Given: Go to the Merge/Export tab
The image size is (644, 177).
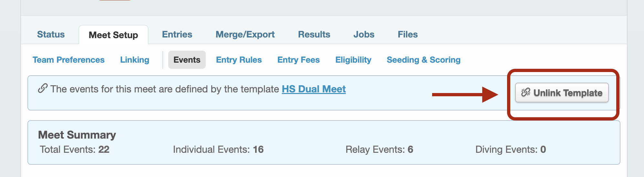Looking at the screenshot, I should click(x=245, y=35).
